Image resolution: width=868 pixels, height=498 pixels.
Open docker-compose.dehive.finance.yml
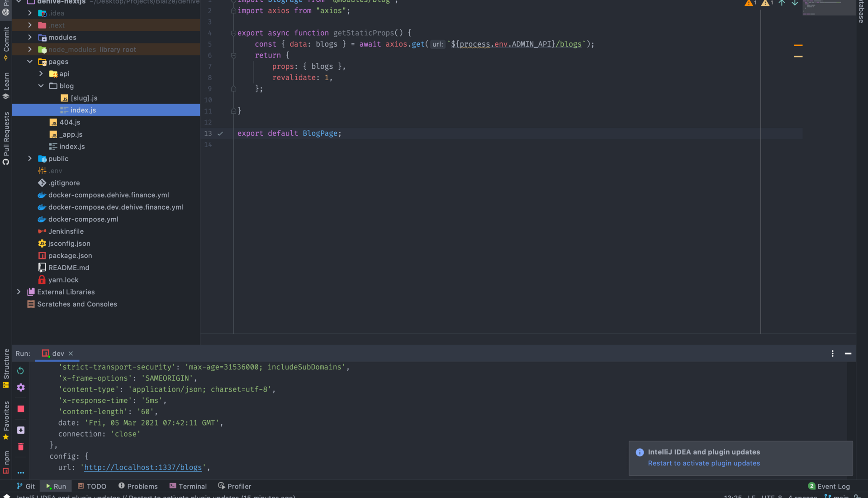coord(109,195)
